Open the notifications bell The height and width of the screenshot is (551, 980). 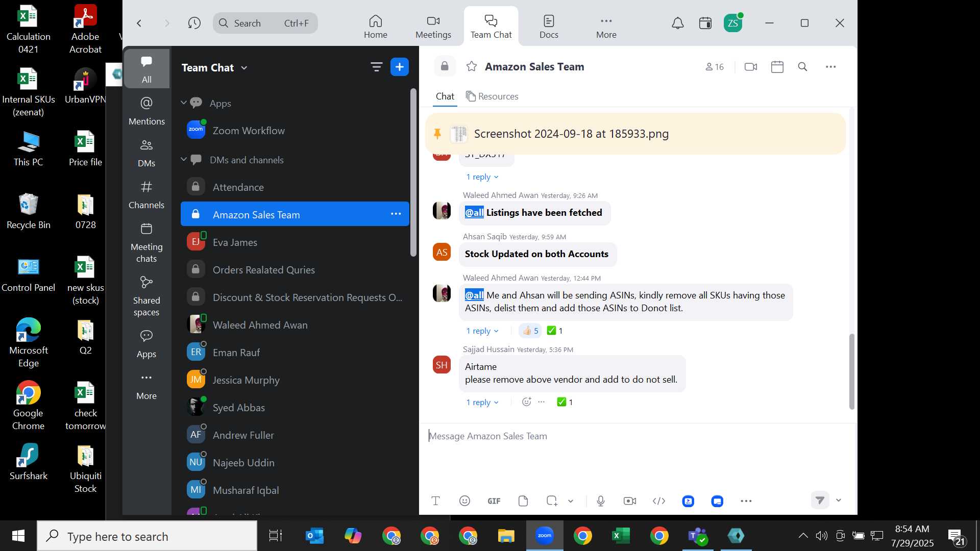point(677,23)
